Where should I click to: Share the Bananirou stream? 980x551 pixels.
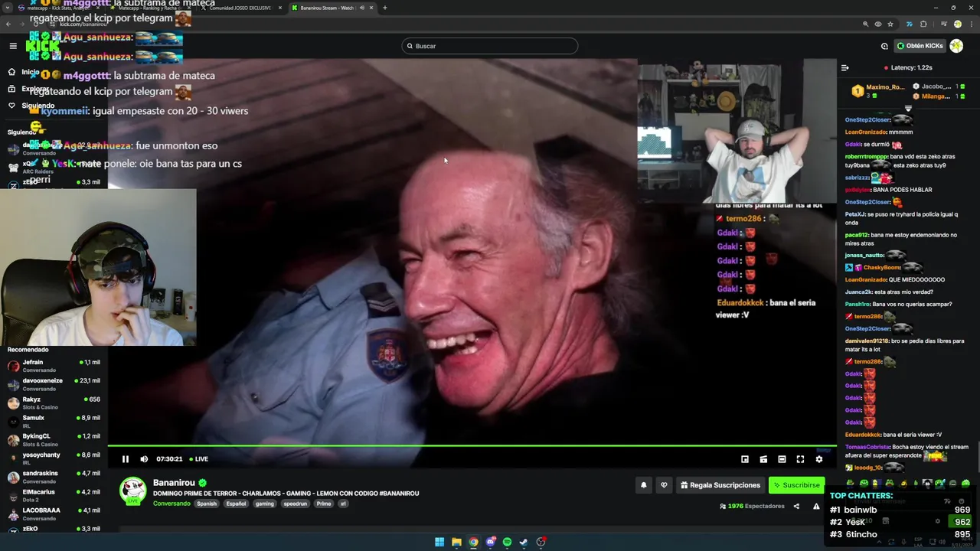pos(796,506)
